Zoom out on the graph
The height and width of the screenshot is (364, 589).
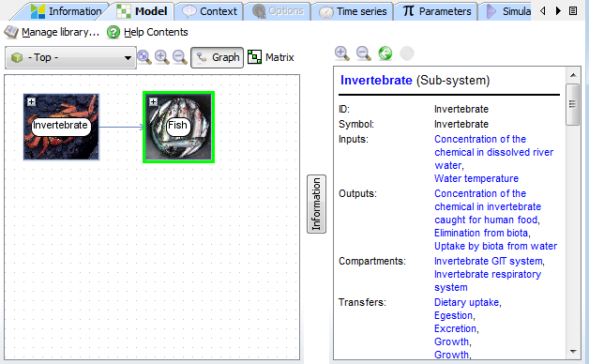pos(179,57)
